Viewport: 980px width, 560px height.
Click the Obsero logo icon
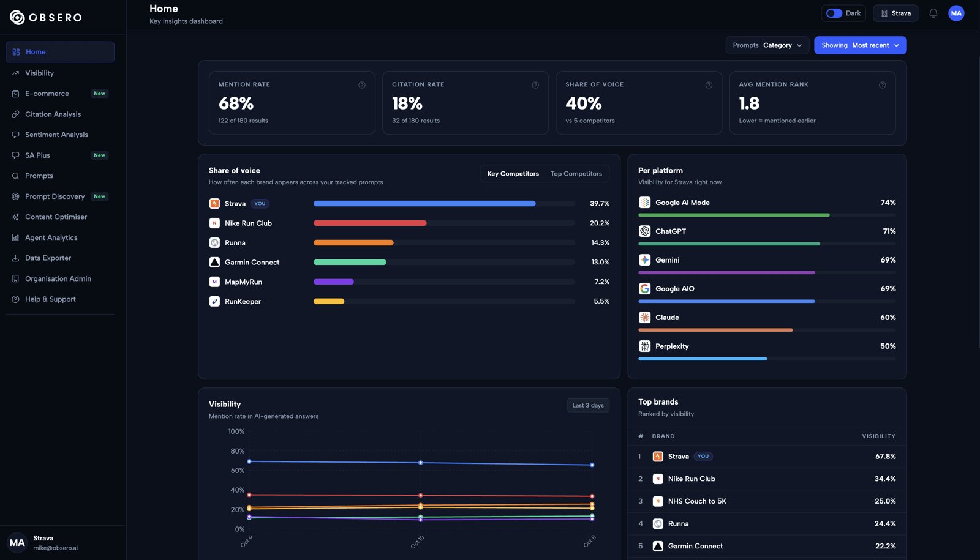click(17, 17)
